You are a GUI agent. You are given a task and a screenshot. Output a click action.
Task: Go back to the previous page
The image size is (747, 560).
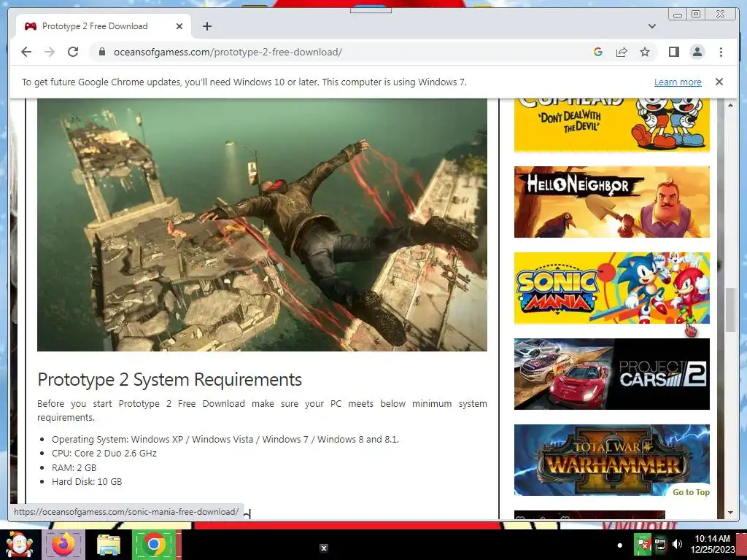26,52
